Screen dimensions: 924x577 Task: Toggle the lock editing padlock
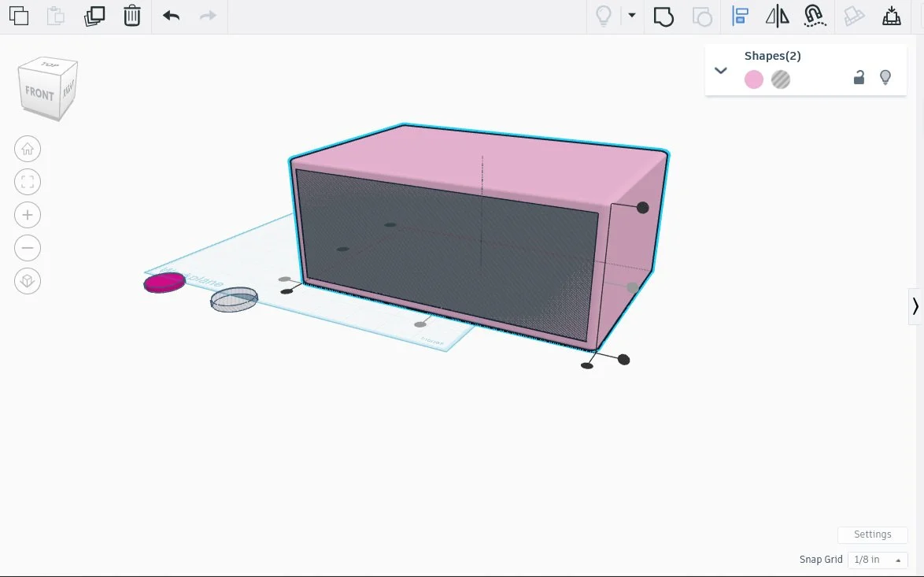(x=859, y=77)
